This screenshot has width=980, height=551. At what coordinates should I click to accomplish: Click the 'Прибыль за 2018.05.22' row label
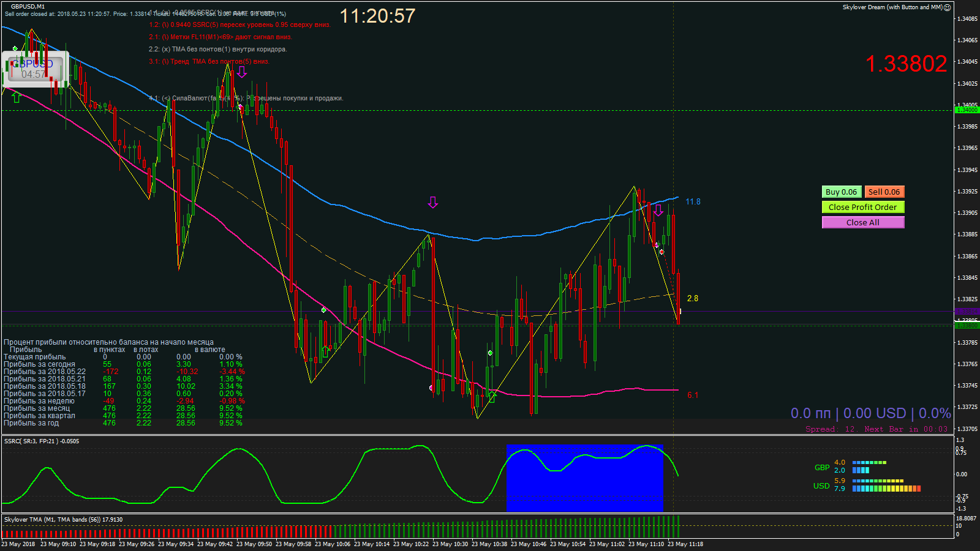(45, 372)
